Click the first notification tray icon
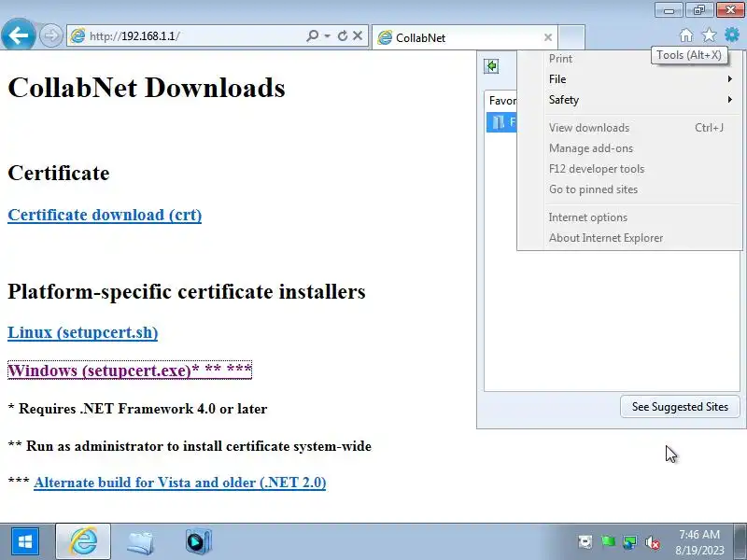This screenshot has height=560, width=747. (x=585, y=542)
